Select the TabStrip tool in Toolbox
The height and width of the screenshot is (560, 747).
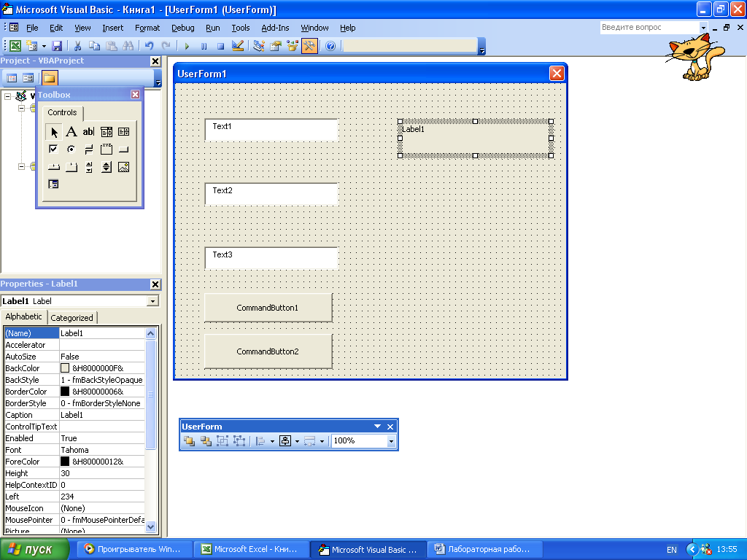pos(53,167)
